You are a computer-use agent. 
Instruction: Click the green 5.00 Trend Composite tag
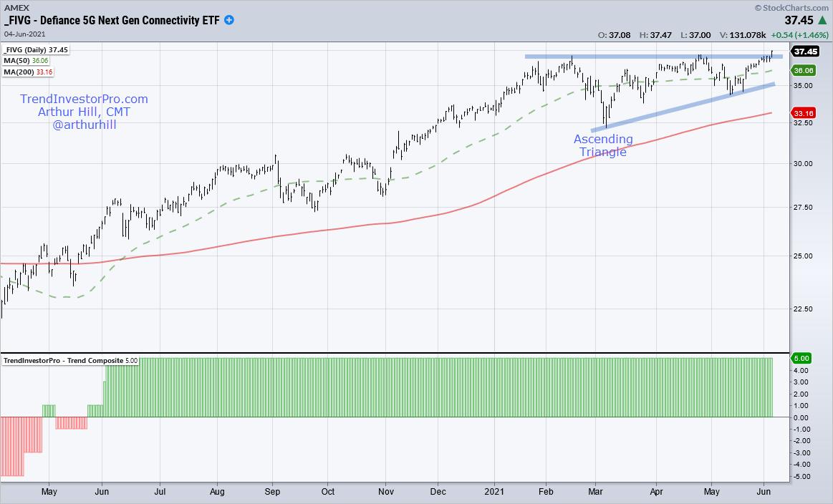point(801,358)
